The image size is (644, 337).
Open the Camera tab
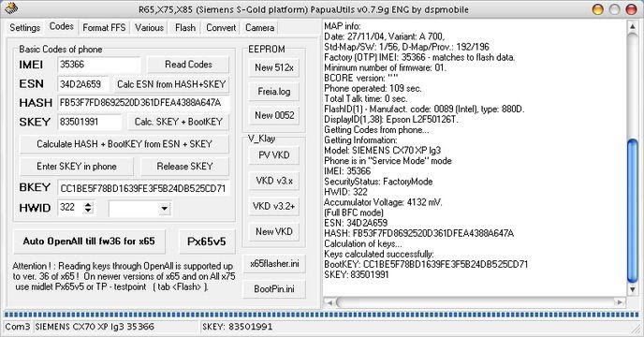click(x=259, y=27)
